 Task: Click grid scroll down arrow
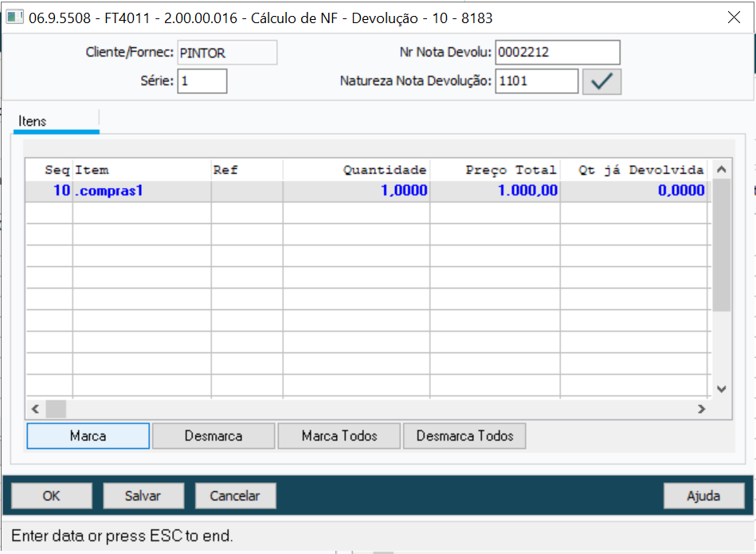[x=721, y=388]
